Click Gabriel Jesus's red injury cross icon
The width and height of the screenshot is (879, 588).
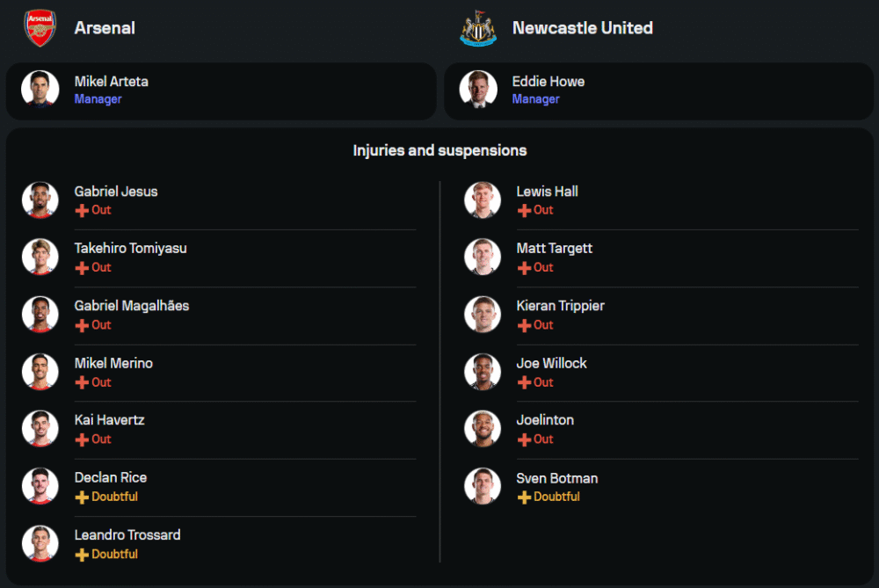coord(82,211)
